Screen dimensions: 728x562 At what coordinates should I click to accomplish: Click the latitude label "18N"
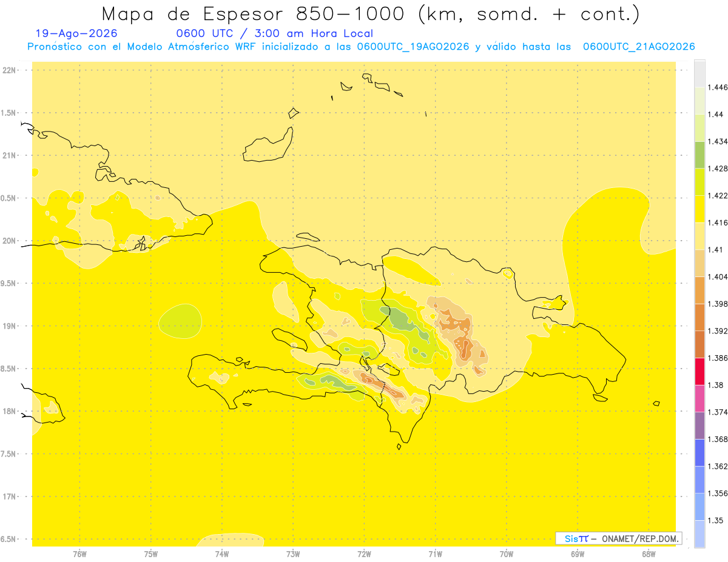point(10,412)
